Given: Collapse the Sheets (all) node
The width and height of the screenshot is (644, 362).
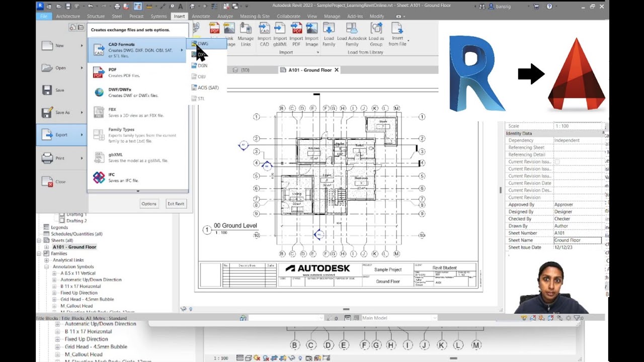Looking at the screenshot, I should click(40, 240).
